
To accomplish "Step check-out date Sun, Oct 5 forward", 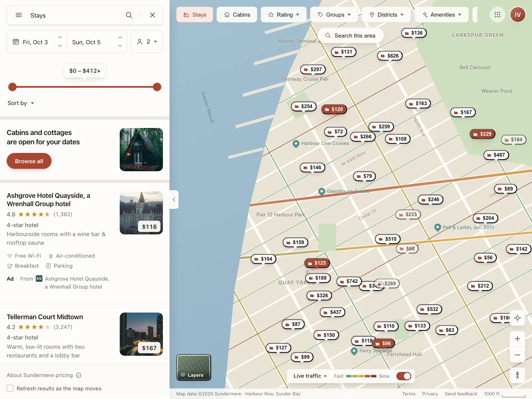I will (120, 37).
